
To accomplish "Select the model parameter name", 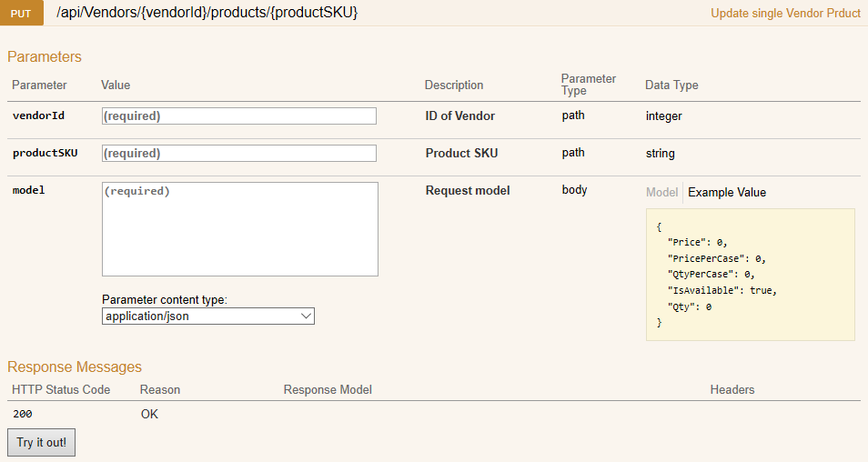I will pyautogui.click(x=29, y=190).
